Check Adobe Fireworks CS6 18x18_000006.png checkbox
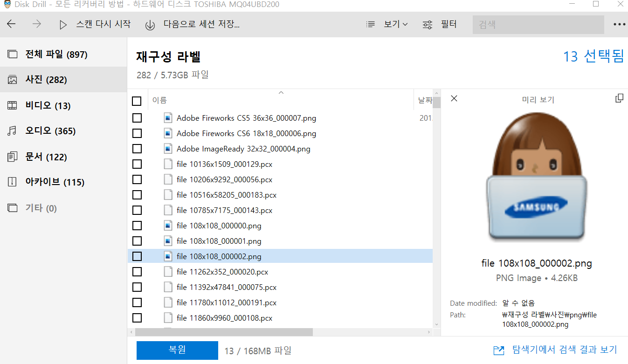The image size is (628, 364). tap(137, 133)
